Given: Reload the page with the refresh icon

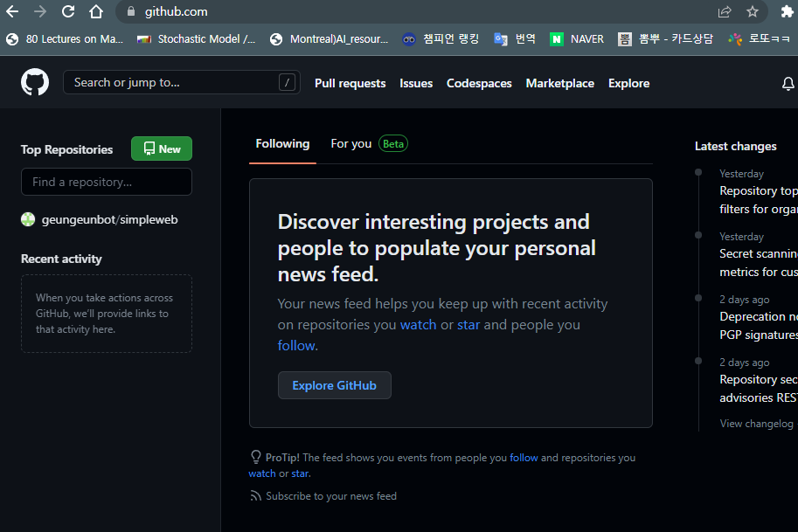Looking at the screenshot, I should tap(67, 11).
